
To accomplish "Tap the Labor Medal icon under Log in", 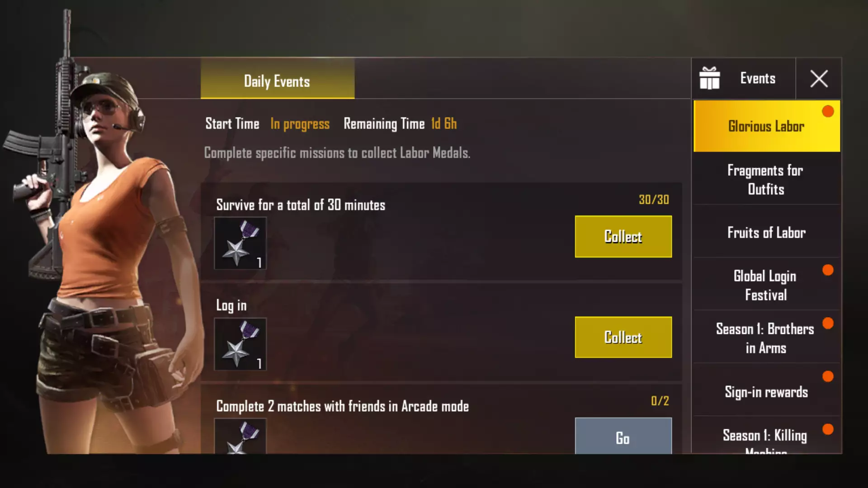I will 240,344.
